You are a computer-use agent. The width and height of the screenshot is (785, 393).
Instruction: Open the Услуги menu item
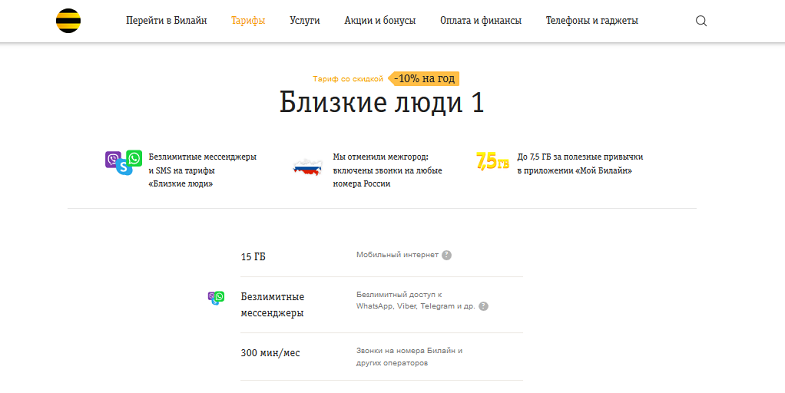(x=304, y=21)
